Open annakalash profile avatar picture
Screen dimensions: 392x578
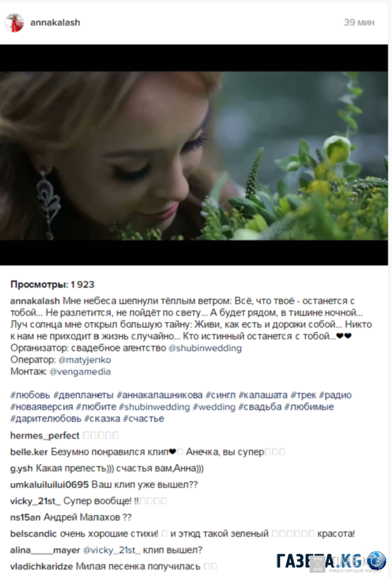(14, 22)
